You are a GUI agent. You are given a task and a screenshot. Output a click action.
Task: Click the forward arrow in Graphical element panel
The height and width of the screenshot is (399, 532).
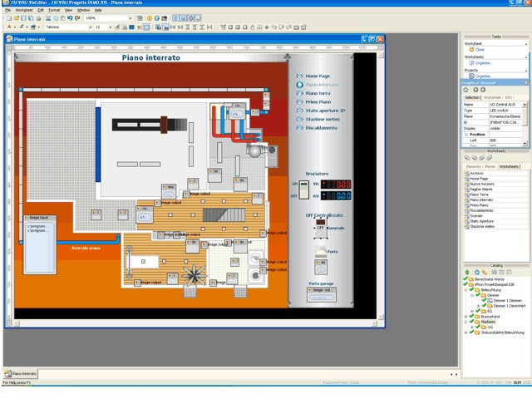tap(483, 90)
